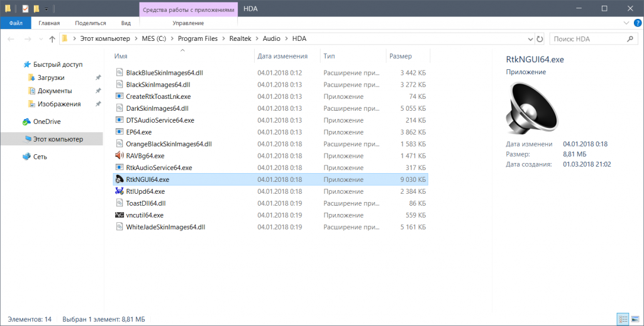Click the RAVBg64.exe orange speaker icon

tap(119, 155)
